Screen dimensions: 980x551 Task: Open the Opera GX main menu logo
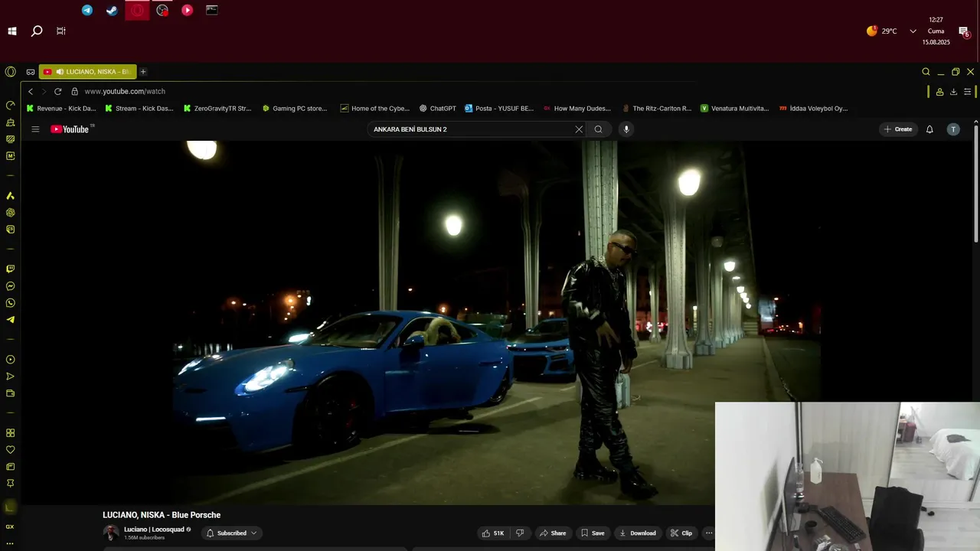pyautogui.click(x=10, y=72)
